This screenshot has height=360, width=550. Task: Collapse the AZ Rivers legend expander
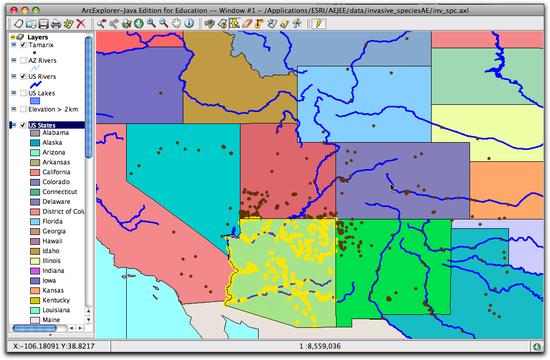click(x=14, y=60)
